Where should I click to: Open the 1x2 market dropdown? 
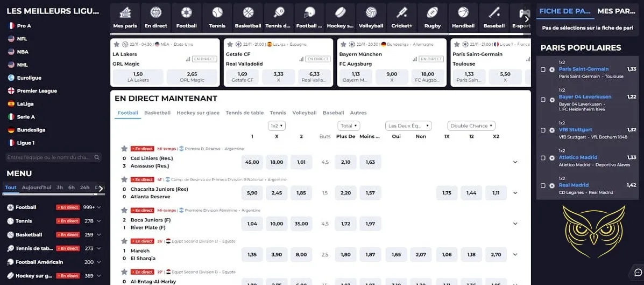point(277,126)
